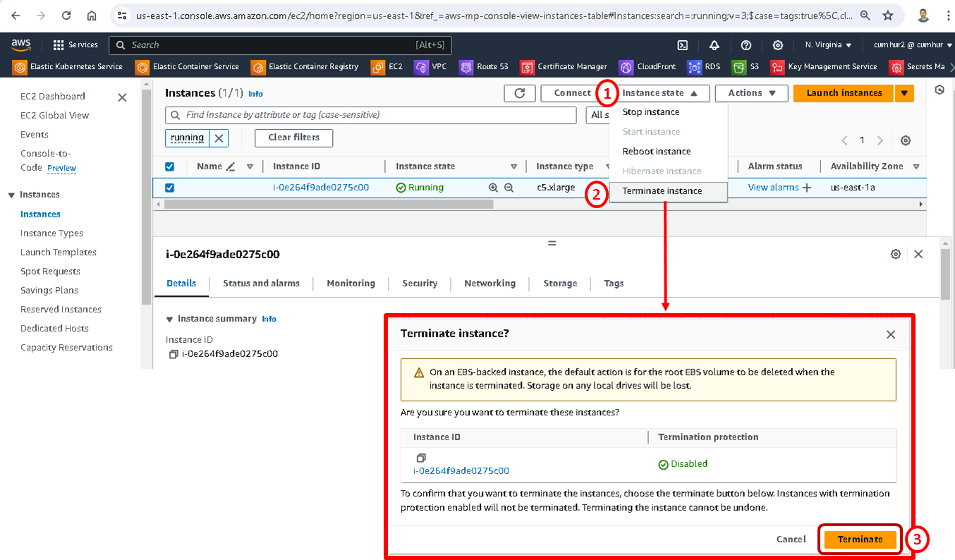
Task: Click the EC2 shortcut in favorites bar
Action: click(388, 67)
